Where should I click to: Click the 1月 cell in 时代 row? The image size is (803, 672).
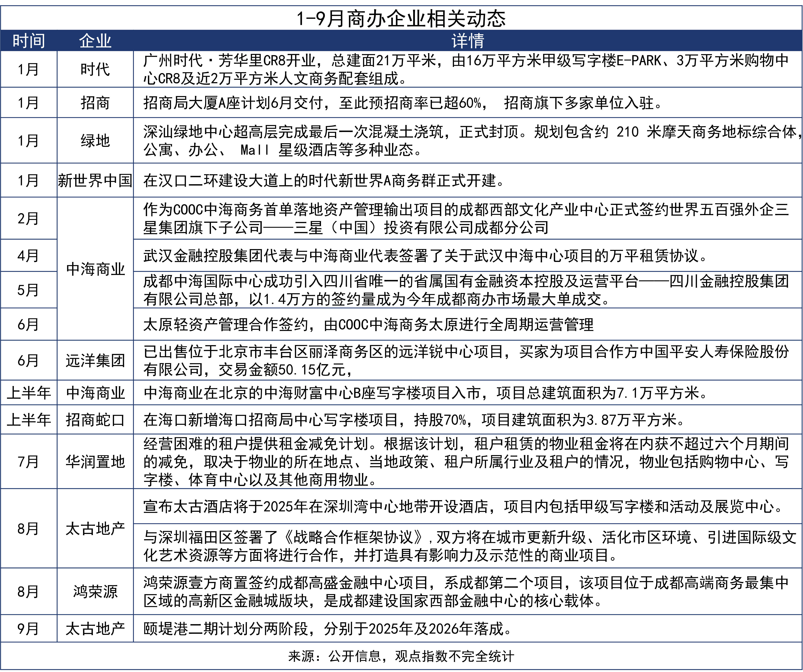[29, 69]
